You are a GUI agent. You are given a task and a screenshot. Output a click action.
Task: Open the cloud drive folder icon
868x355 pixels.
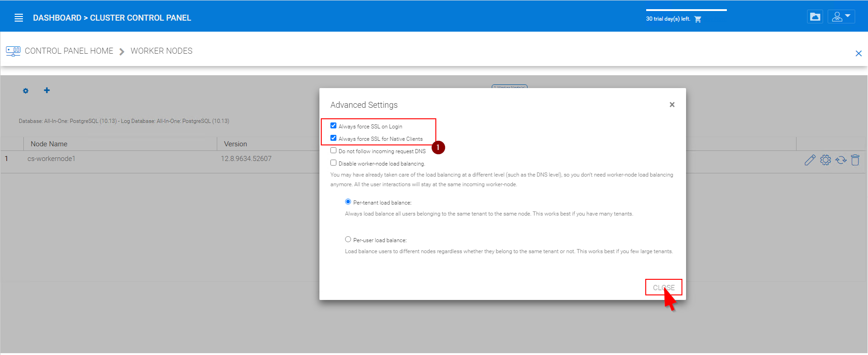coord(815,17)
